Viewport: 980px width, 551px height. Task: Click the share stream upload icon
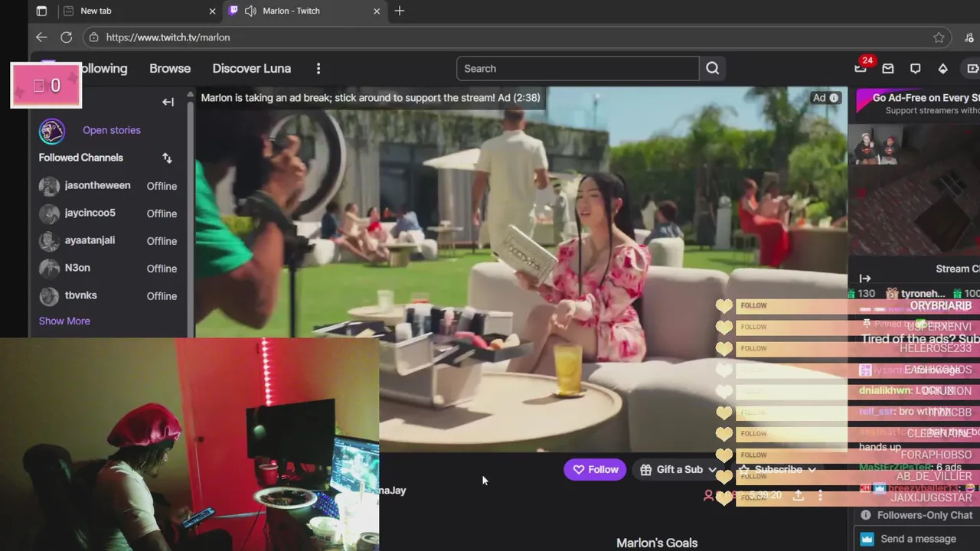[x=798, y=496]
